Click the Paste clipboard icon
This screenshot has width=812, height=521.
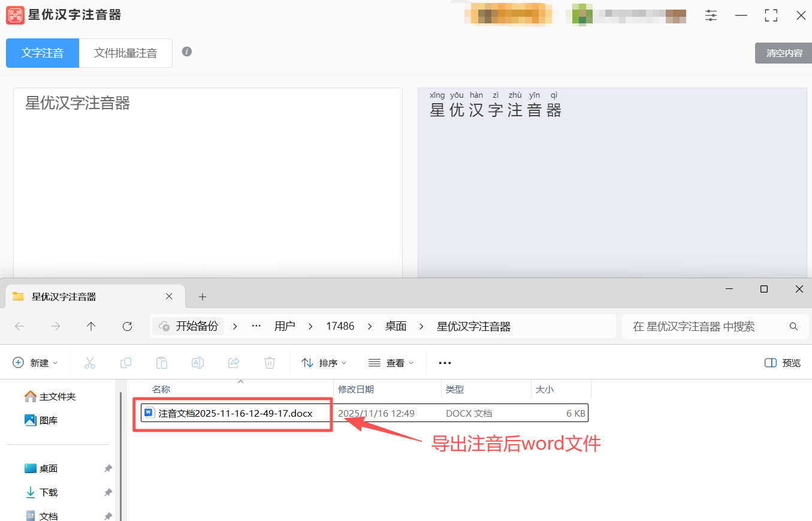162,363
